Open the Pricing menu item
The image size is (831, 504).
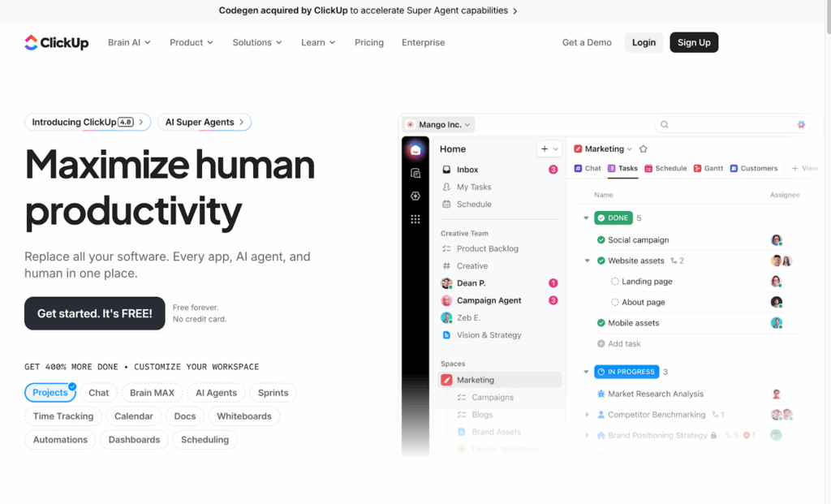(368, 43)
